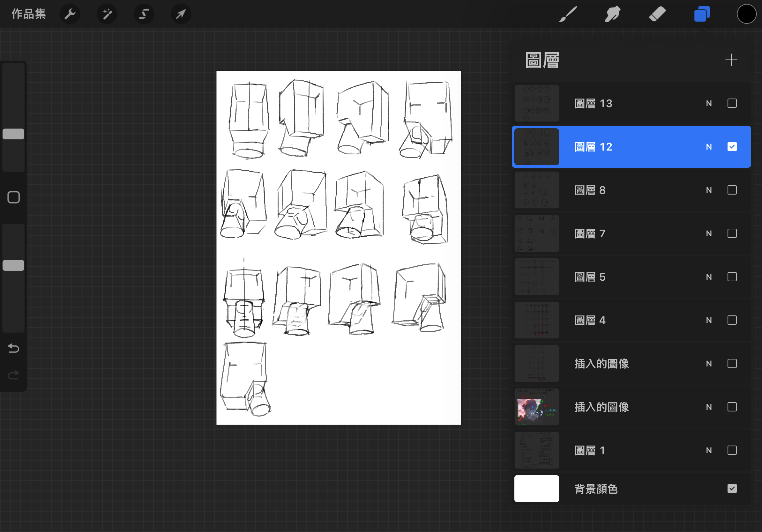The image size is (762, 532).
Task: Tap the redo arrow in sidebar
Action: [x=14, y=375]
